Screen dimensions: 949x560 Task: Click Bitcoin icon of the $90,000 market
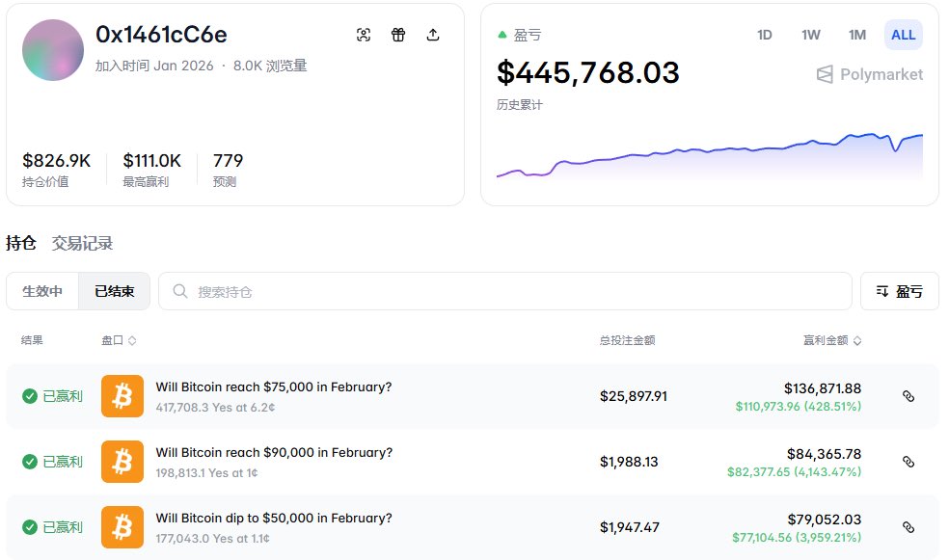[x=122, y=462]
